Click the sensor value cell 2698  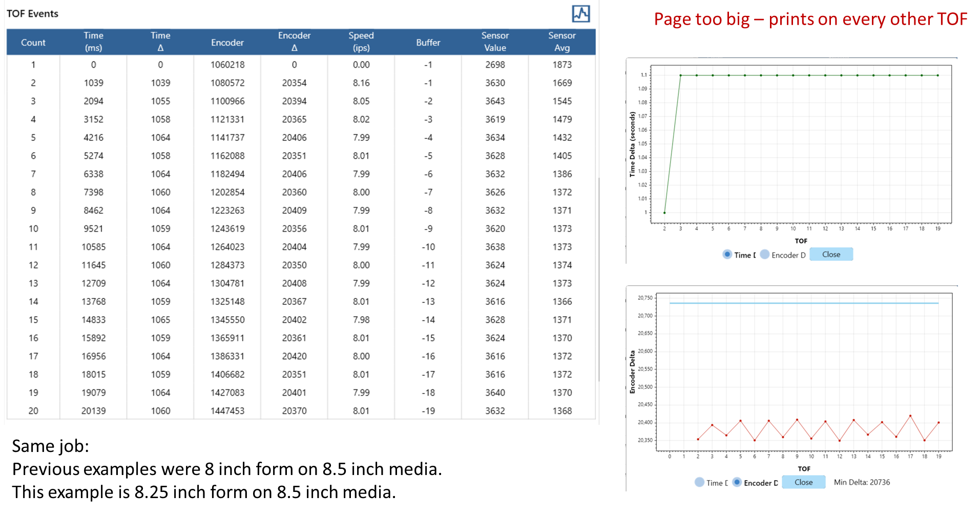pyautogui.click(x=495, y=65)
